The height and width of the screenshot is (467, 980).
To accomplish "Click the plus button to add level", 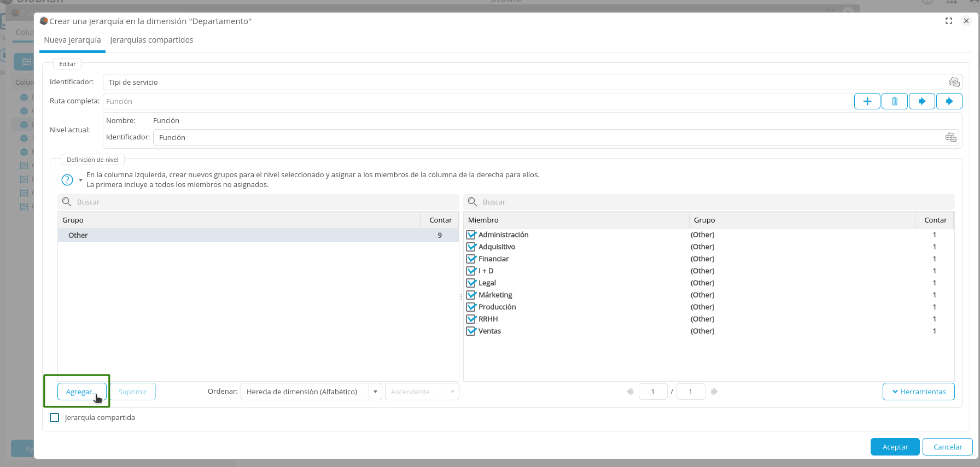I will [x=867, y=101].
